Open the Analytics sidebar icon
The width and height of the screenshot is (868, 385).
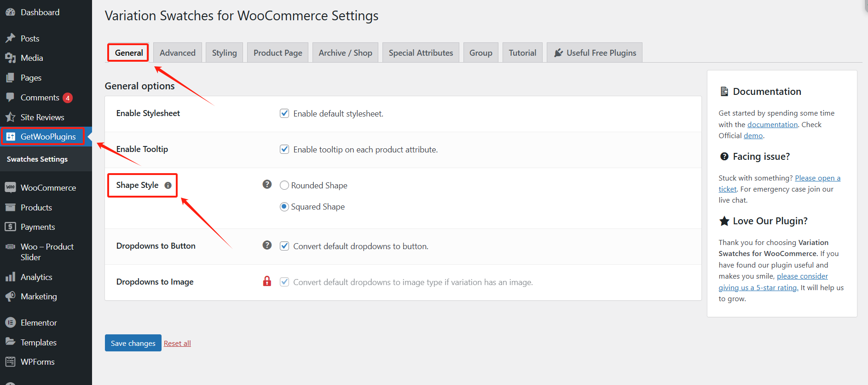point(10,277)
